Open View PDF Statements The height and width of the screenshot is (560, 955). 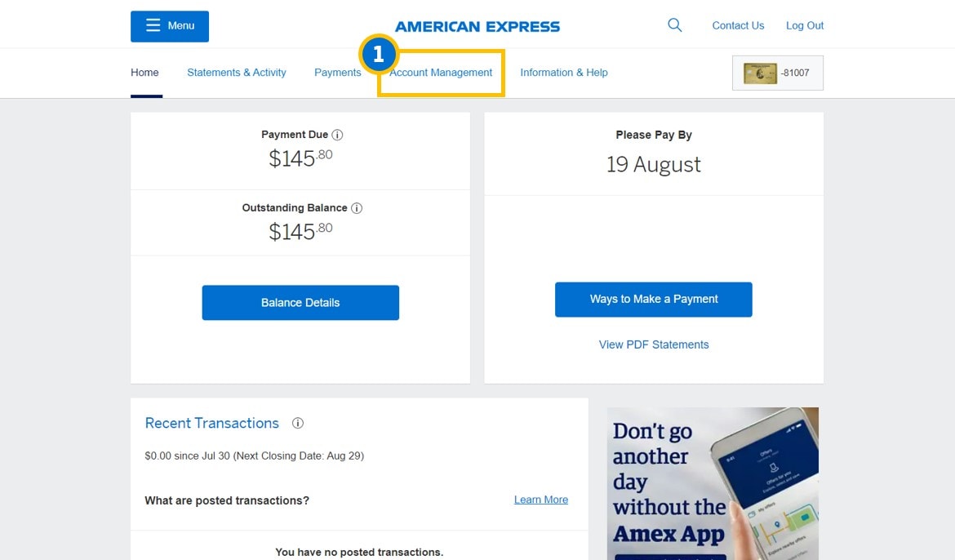tap(653, 344)
